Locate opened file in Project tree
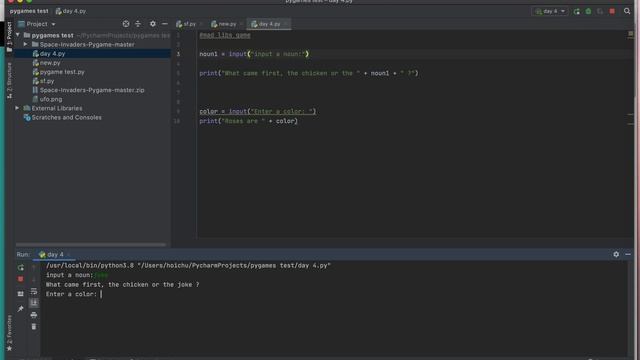The height and width of the screenshot is (360, 640). [126, 24]
